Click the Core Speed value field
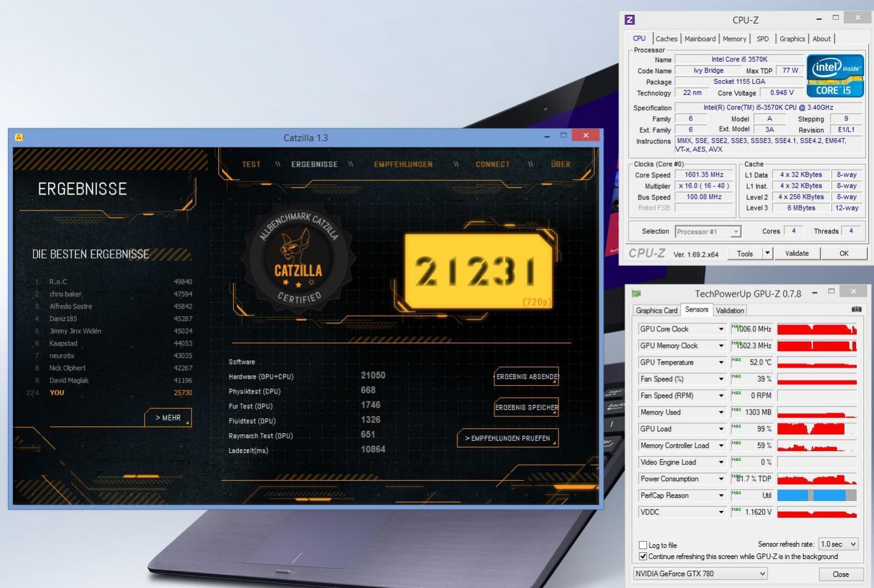 click(x=704, y=175)
